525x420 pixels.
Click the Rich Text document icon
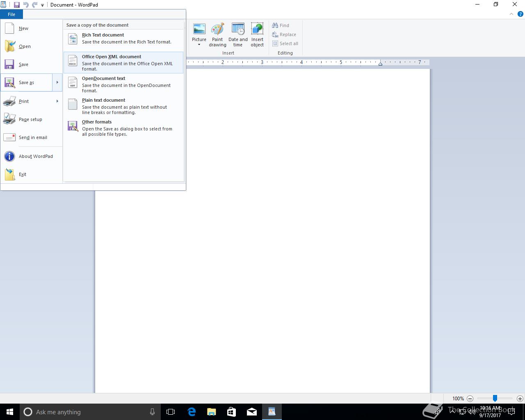(x=73, y=39)
